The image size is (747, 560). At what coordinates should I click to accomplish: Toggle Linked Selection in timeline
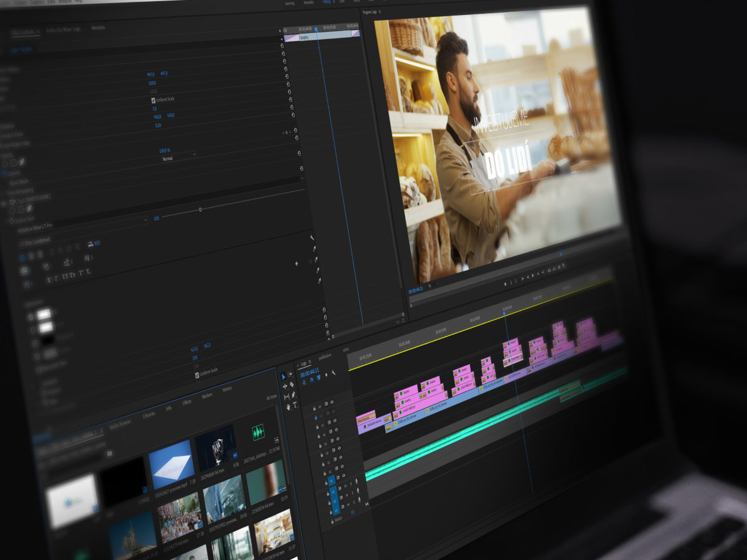click(x=319, y=378)
